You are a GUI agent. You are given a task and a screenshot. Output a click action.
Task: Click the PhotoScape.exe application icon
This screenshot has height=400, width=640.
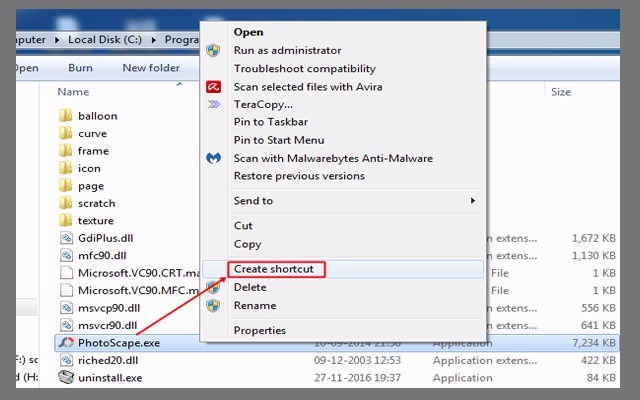(66, 343)
